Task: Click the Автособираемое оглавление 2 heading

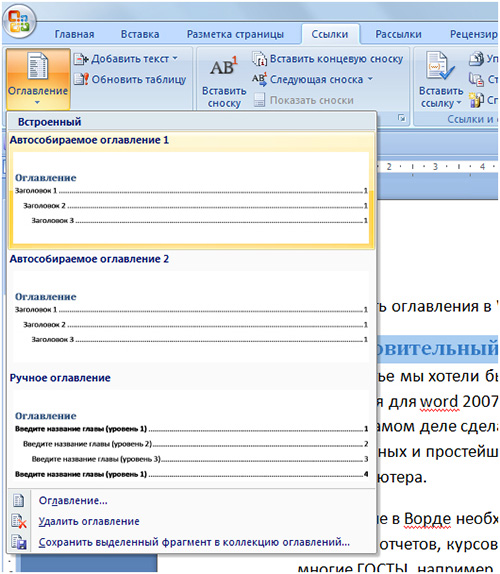Action: 89,259
